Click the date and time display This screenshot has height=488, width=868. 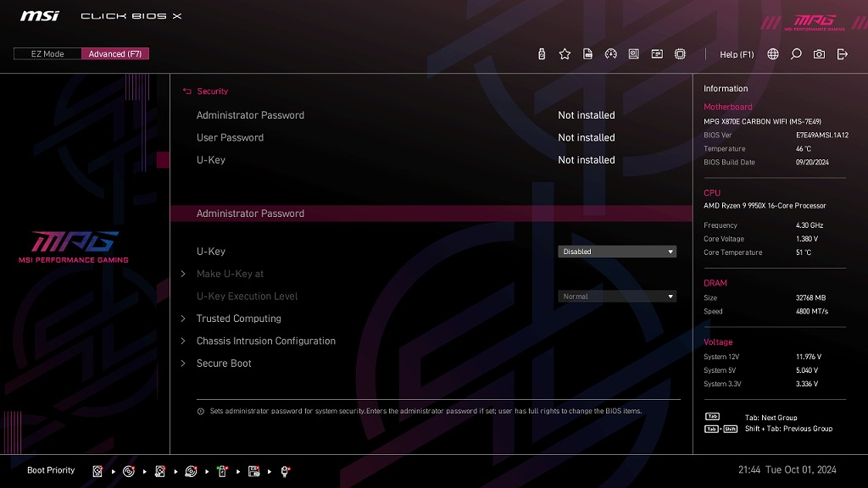(787, 469)
